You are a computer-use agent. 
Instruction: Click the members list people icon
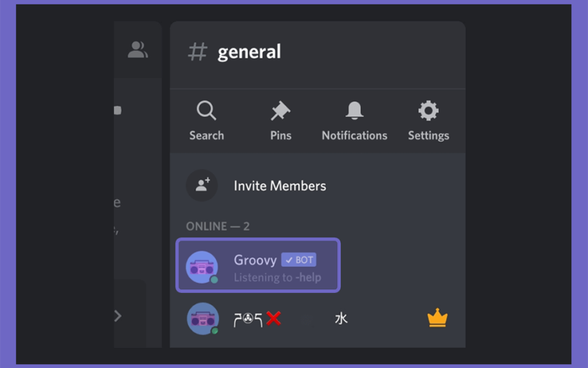tap(137, 49)
